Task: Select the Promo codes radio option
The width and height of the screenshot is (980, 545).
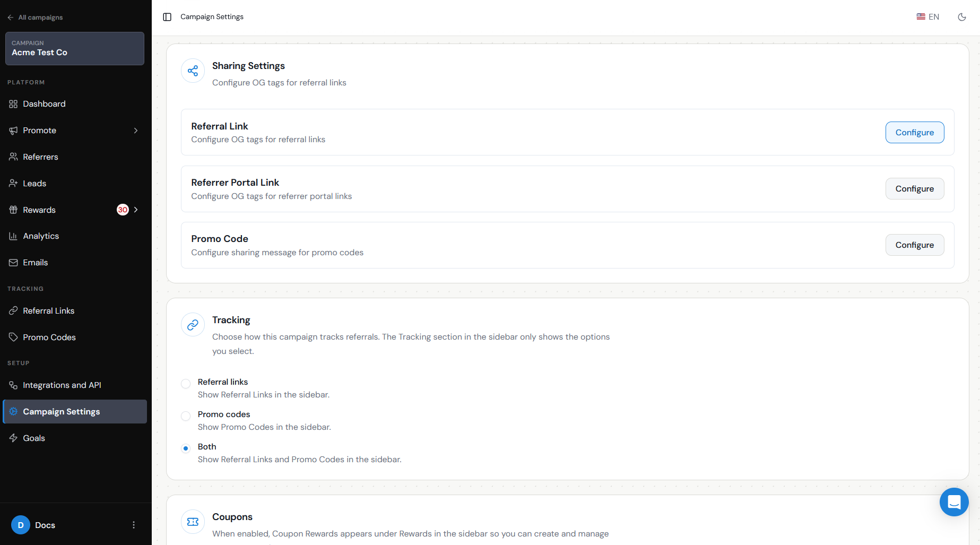Action: [x=186, y=416]
